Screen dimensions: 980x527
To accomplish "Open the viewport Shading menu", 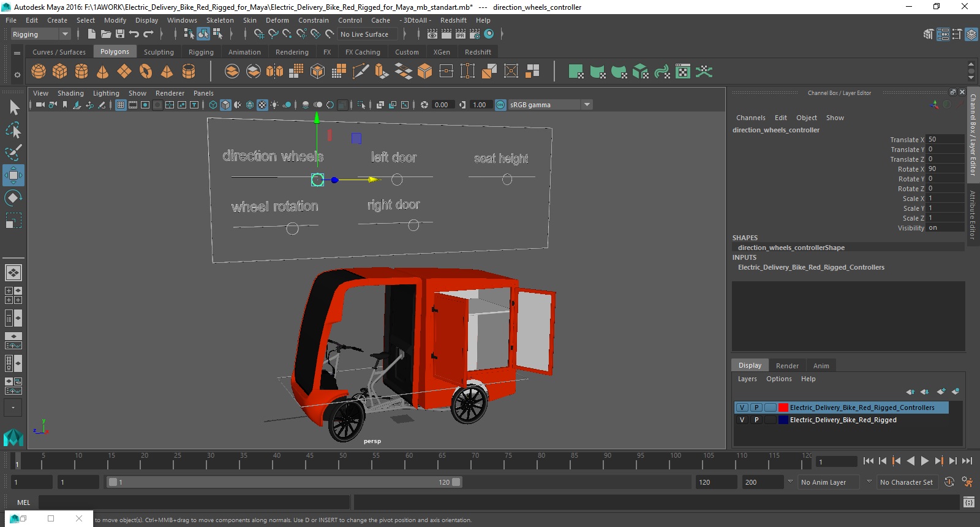I will [70, 93].
